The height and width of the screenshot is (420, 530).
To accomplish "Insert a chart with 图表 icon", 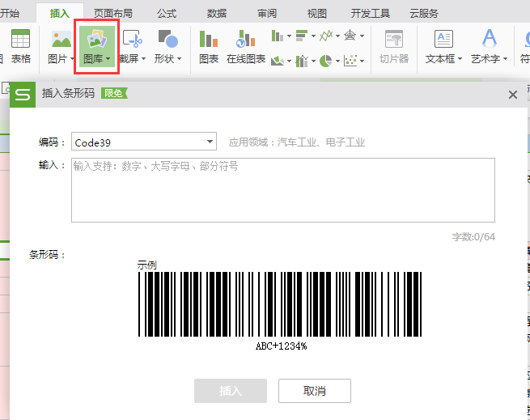I will 209,40.
